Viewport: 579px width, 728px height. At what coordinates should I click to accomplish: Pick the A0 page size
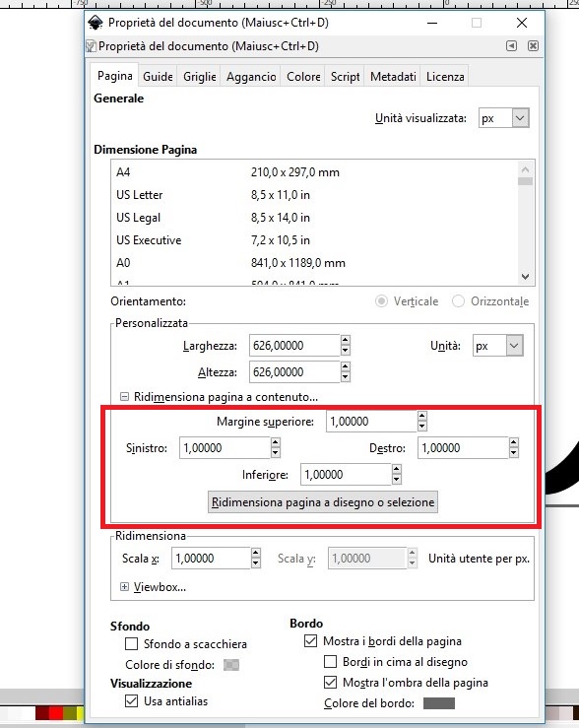pyautogui.click(x=313, y=263)
